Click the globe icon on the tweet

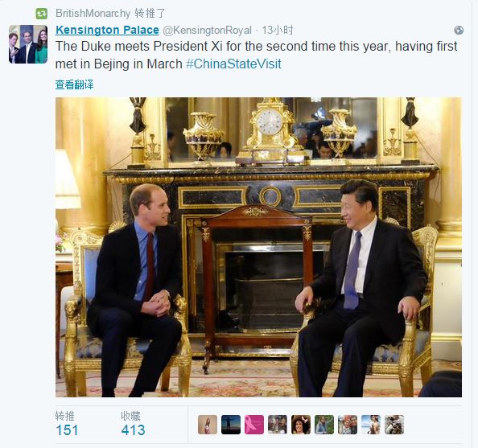pyautogui.click(x=459, y=31)
